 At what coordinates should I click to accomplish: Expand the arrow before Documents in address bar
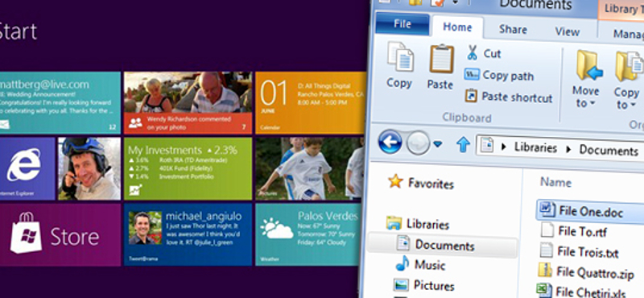pyautogui.click(x=568, y=149)
